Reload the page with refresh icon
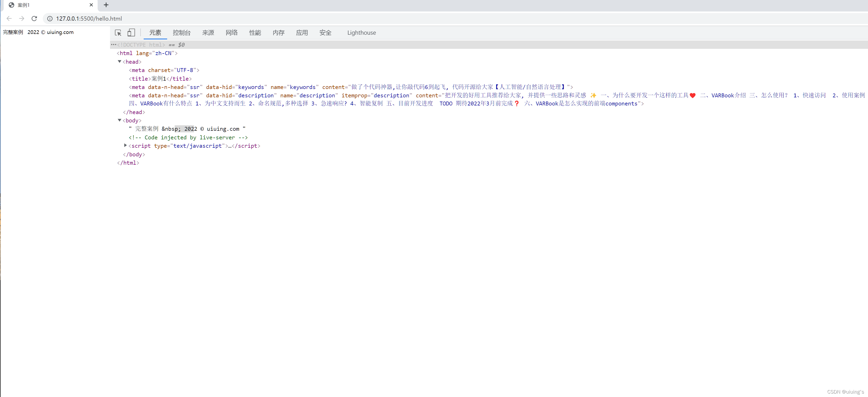 tap(34, 19)
